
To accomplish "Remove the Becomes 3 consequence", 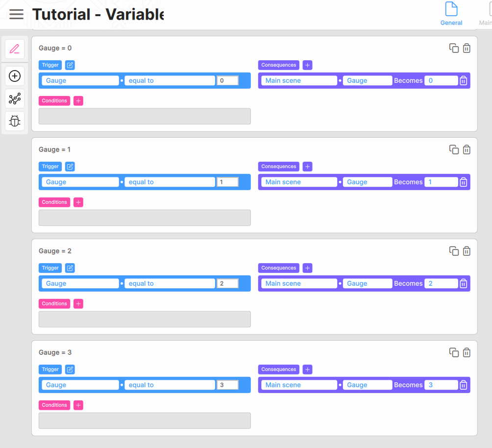I will (464, 385).
